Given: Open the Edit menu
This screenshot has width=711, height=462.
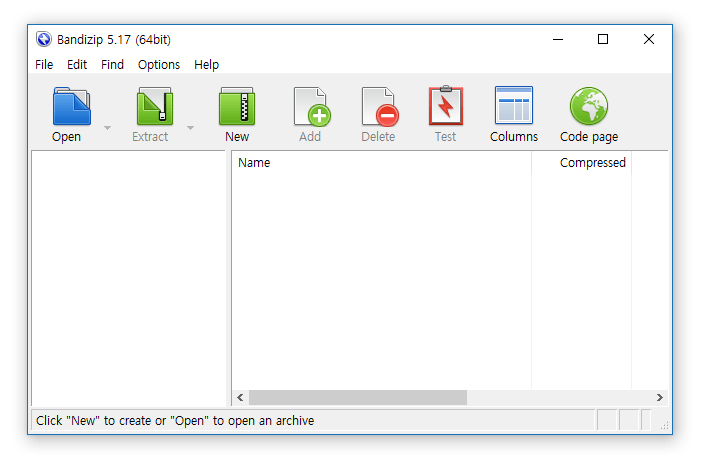Looking at the screenshot, I should [77, 65].
